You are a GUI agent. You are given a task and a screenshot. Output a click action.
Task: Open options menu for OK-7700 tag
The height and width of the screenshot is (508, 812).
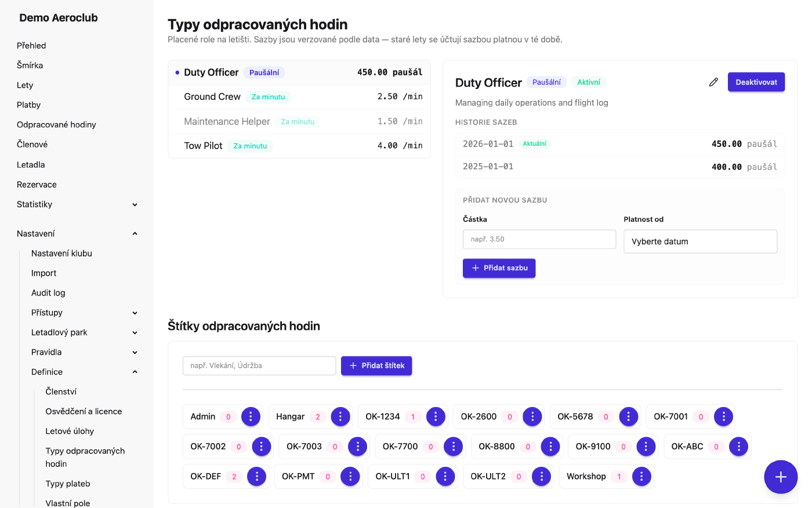tap(453, 446)
